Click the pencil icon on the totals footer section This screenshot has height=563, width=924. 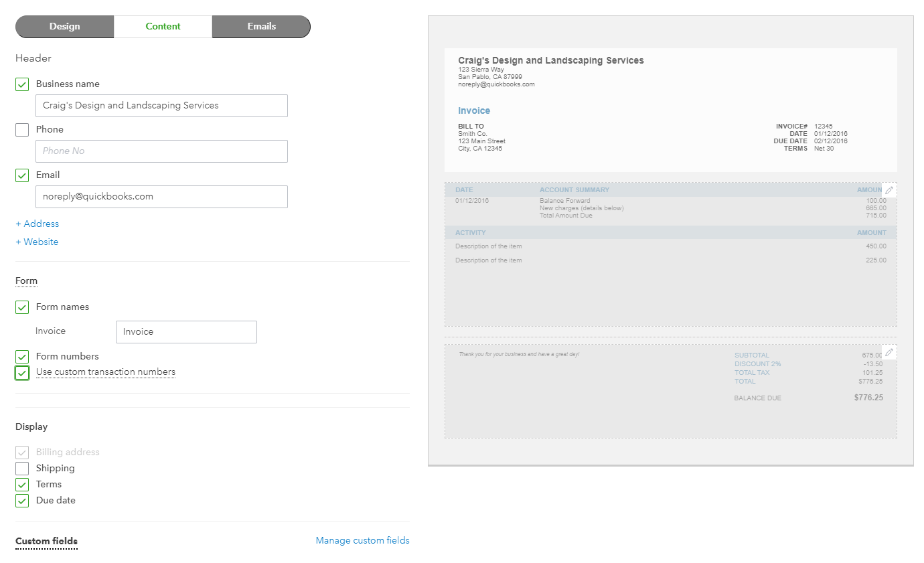889,352
